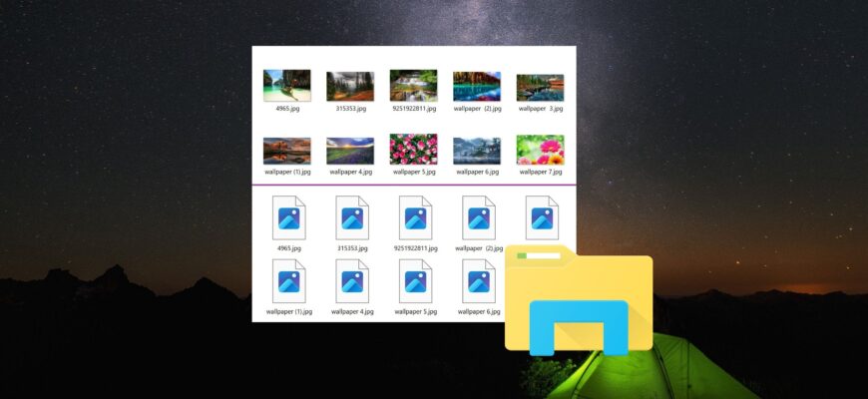The width and height of the screenshot is (868, 399).
Task: Click generic image icon above lower 4965.jpg
Action: pos(289,218)
